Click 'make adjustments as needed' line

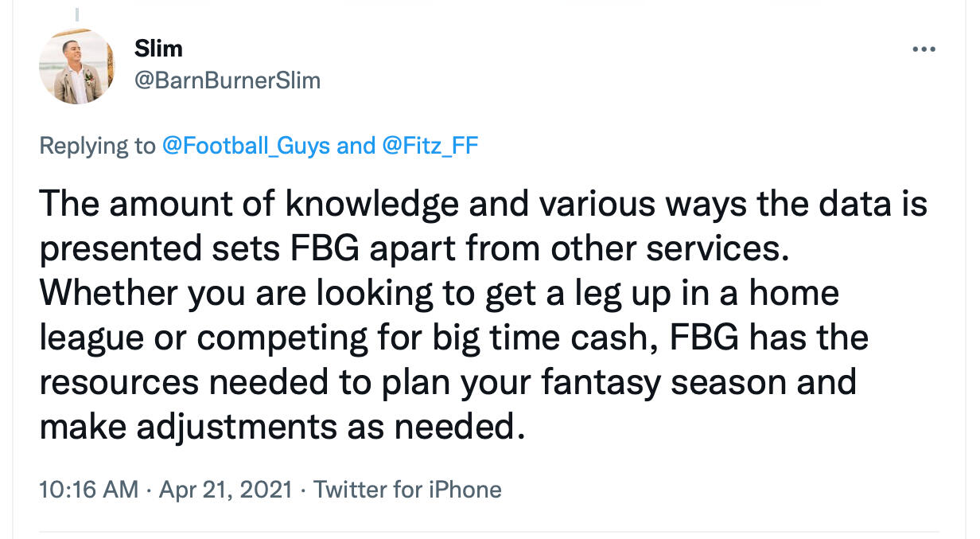point(282,427)
